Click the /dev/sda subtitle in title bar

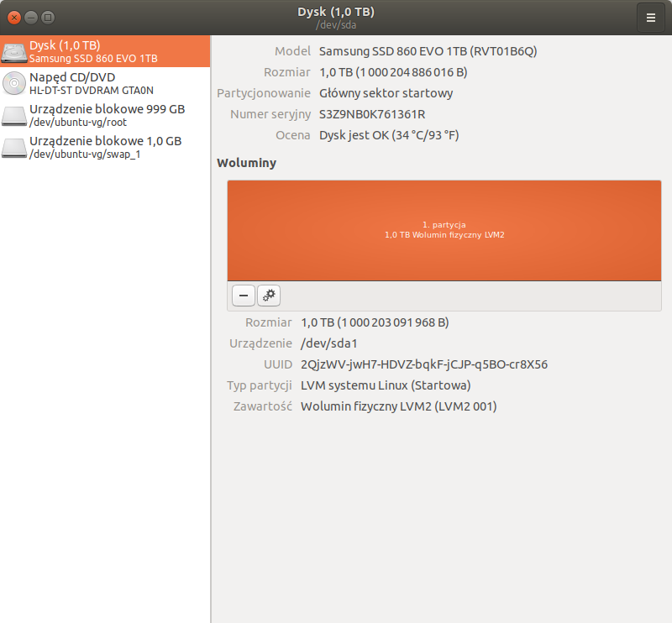336,25
